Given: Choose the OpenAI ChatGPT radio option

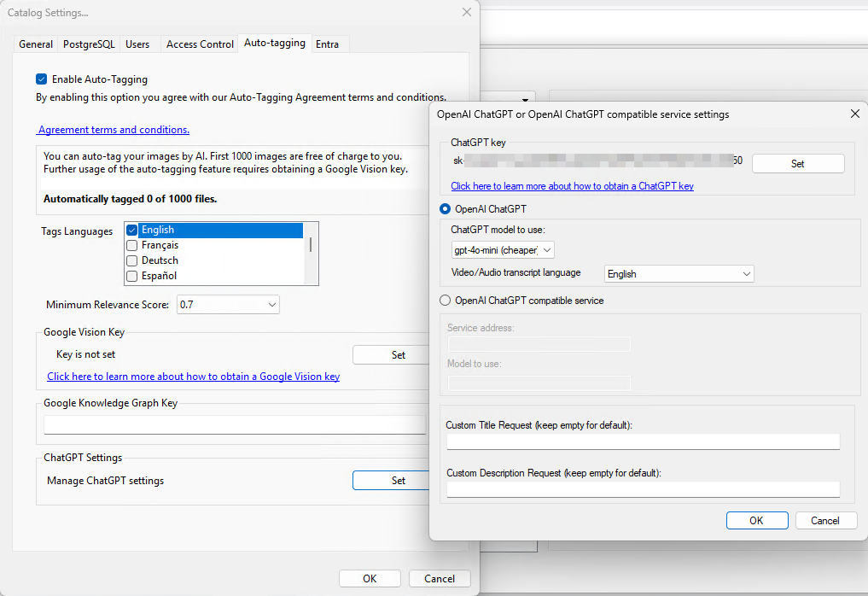Looking at the screenshot, I should click(x=445, y=209).
